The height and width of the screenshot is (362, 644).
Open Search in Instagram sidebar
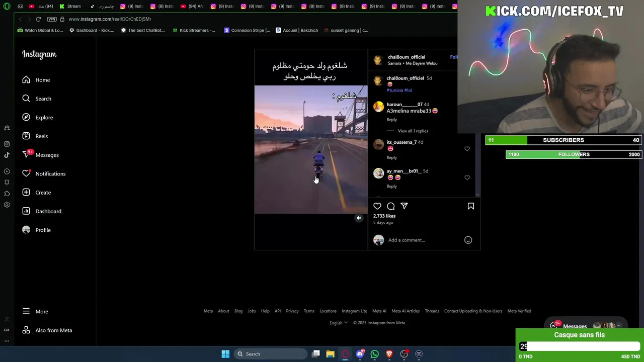[x=36, y=99]
